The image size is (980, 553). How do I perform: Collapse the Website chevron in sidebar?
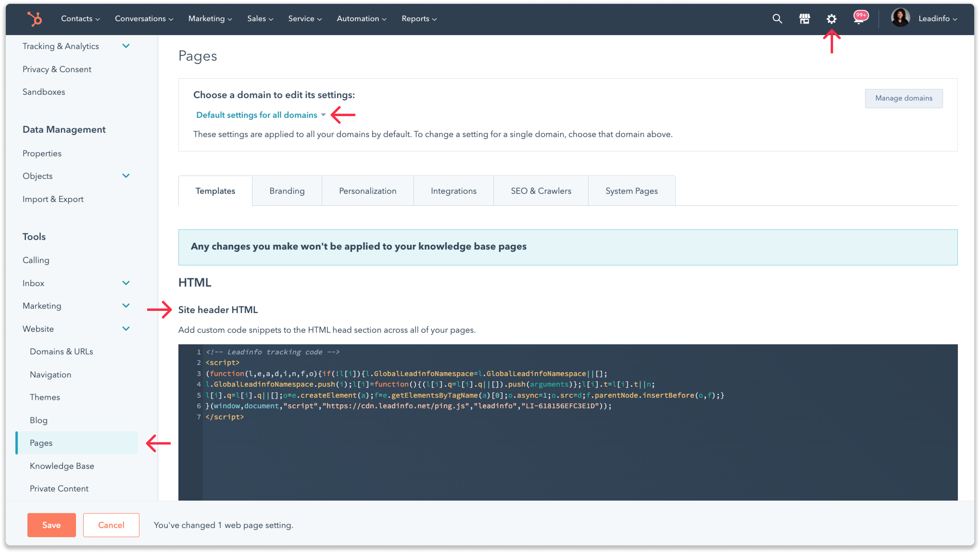pyautogui.click(x=126, y=329)
